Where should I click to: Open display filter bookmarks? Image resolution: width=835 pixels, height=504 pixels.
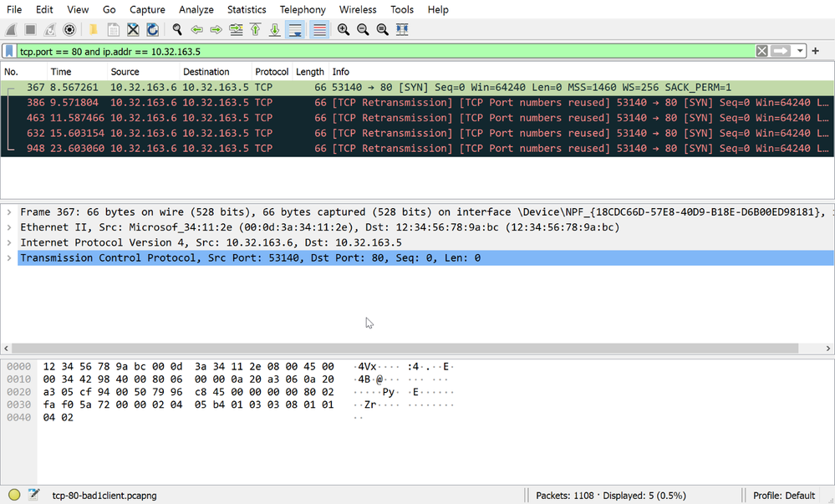(9, 51)
